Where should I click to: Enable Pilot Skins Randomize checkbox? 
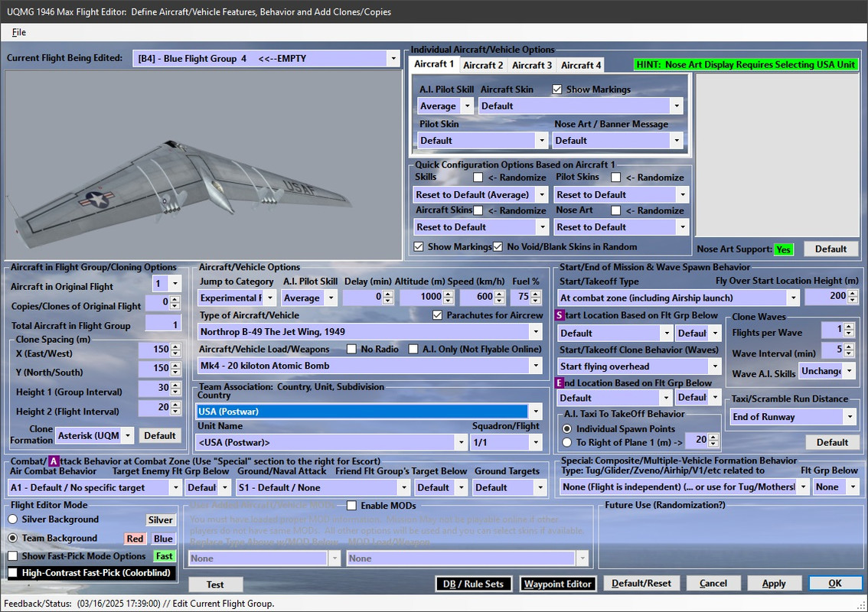[615, 177]
